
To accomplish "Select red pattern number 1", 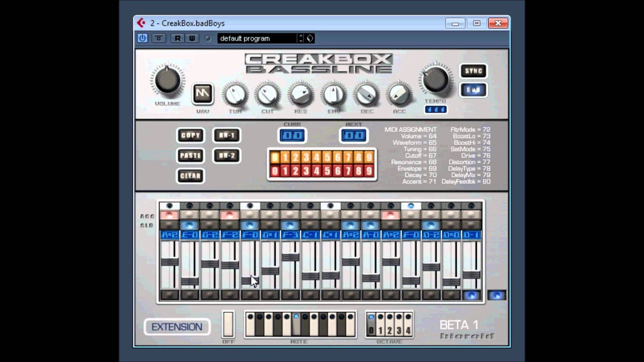I will pos(285,171).
